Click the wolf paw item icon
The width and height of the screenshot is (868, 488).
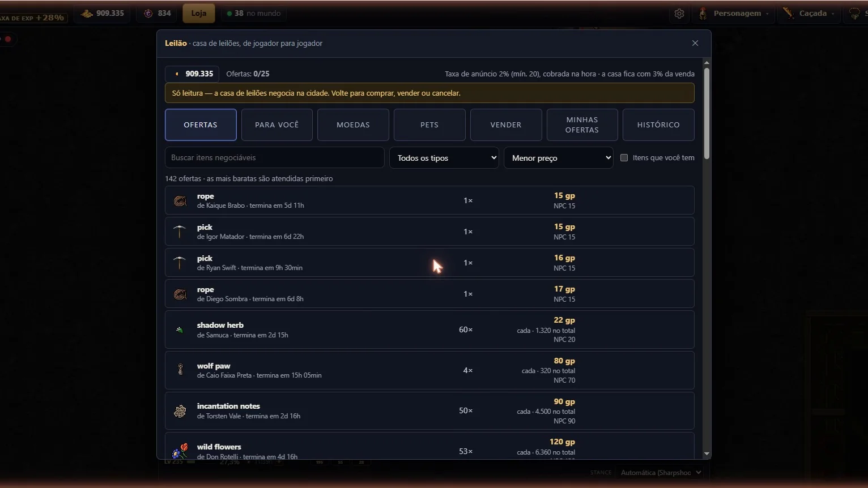(x=180, y=370)
